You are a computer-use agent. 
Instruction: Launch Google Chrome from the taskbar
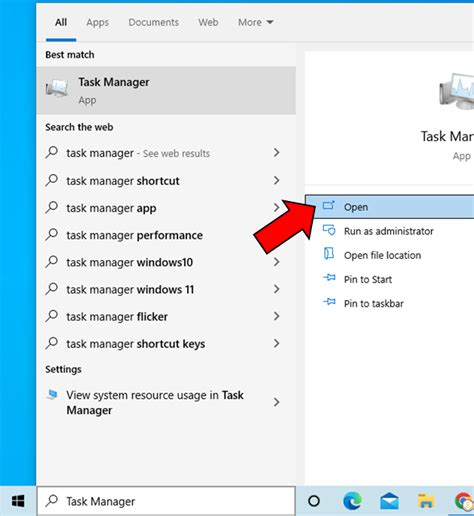464,501
